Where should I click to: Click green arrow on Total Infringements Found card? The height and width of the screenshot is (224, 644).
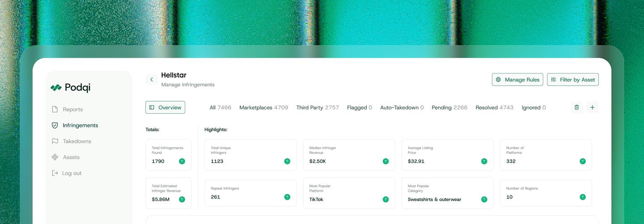[182, 161]
